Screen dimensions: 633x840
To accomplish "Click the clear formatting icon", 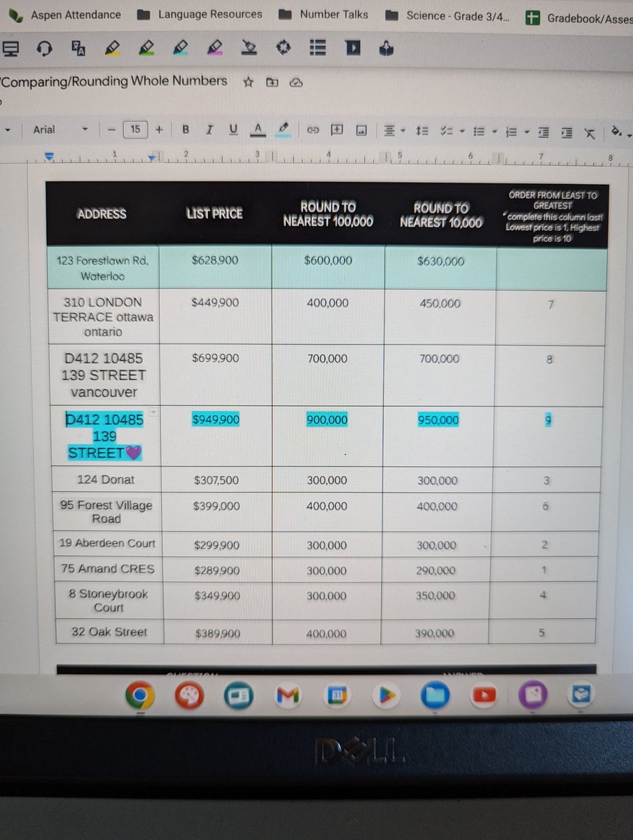I will [x=590, y=132].
